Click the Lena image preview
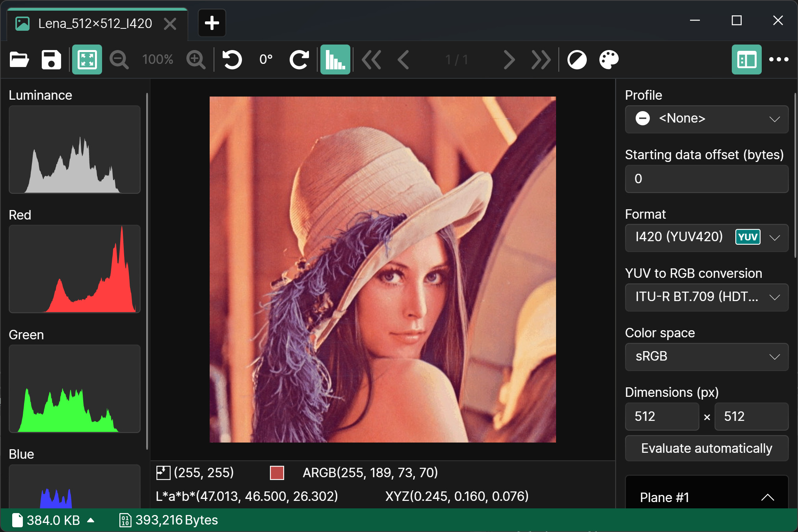This screenshot has width=798, height=532. point(383,270)
